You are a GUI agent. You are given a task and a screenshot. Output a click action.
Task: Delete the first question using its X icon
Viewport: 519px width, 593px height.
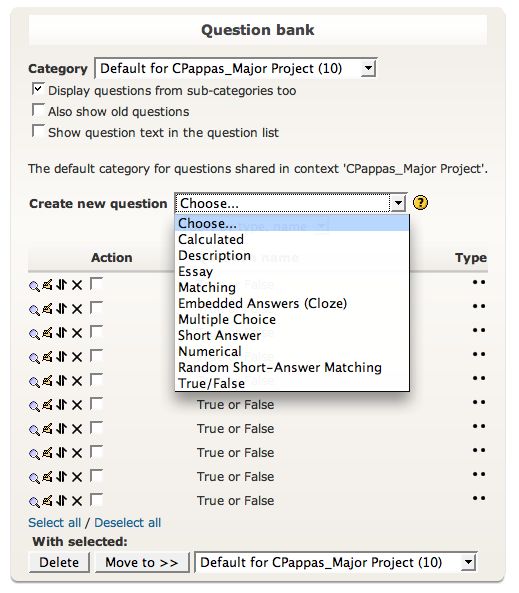click(x=77, y=285)
